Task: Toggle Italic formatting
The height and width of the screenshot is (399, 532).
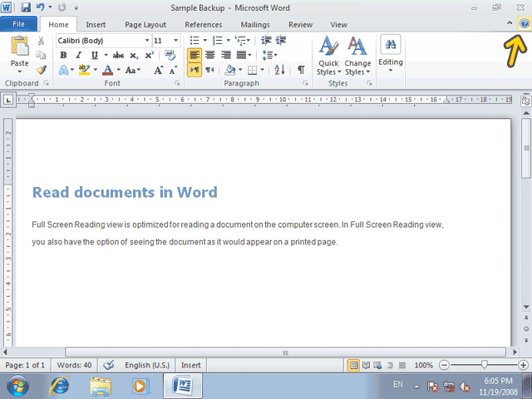Action: pyautogui.click(x=79, y=55)
